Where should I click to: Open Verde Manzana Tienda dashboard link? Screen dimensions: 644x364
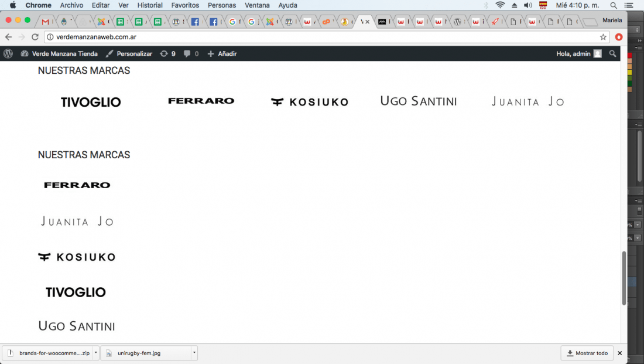point(59,53)
